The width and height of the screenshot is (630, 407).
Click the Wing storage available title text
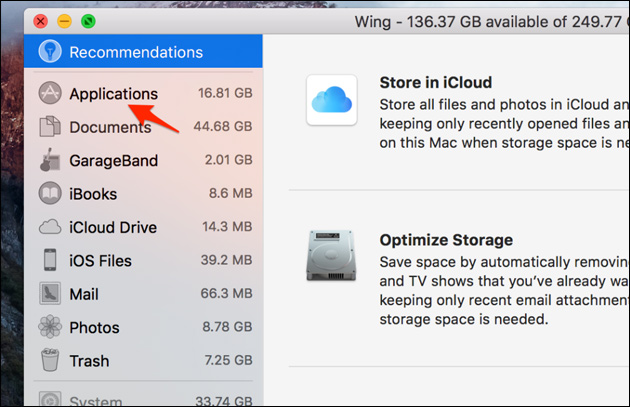coord(492,21)
